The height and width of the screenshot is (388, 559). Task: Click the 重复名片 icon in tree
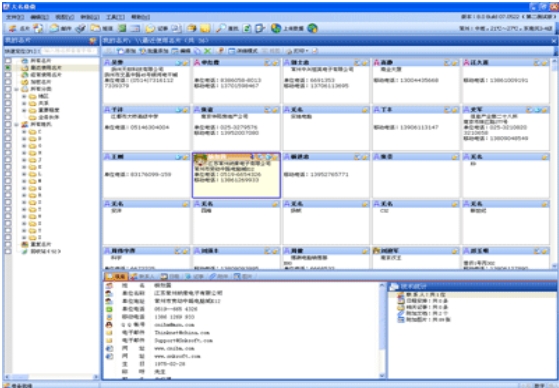25,244
